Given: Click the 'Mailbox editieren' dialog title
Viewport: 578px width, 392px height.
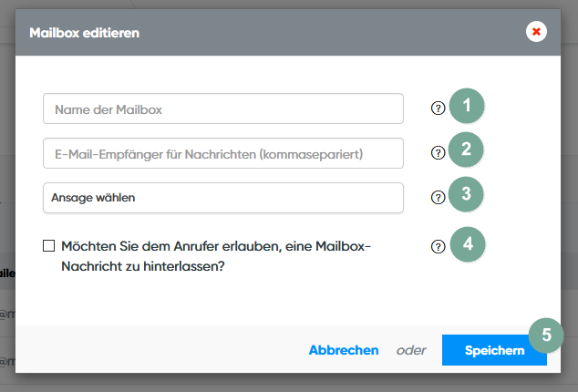Looking at the screenshot, I should pos(84,33).
